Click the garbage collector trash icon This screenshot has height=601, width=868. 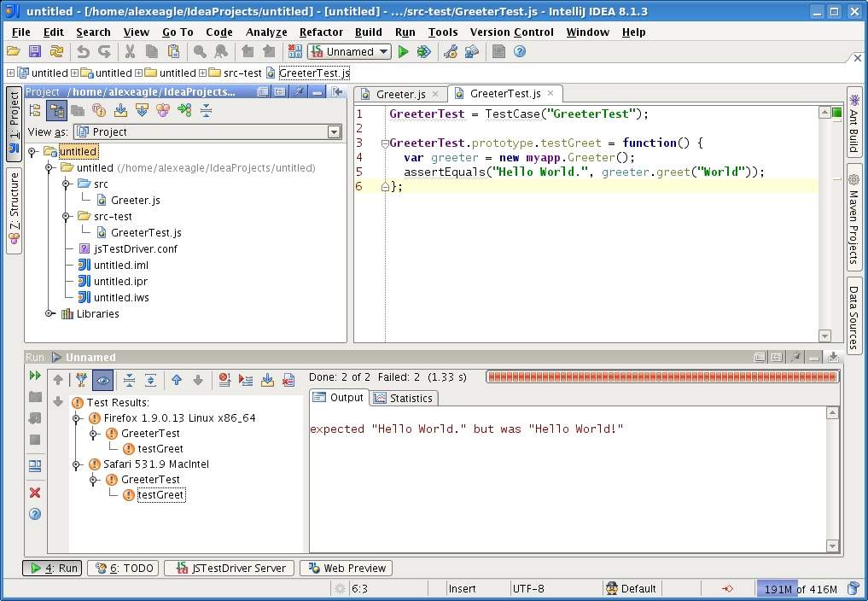point(853,589)
